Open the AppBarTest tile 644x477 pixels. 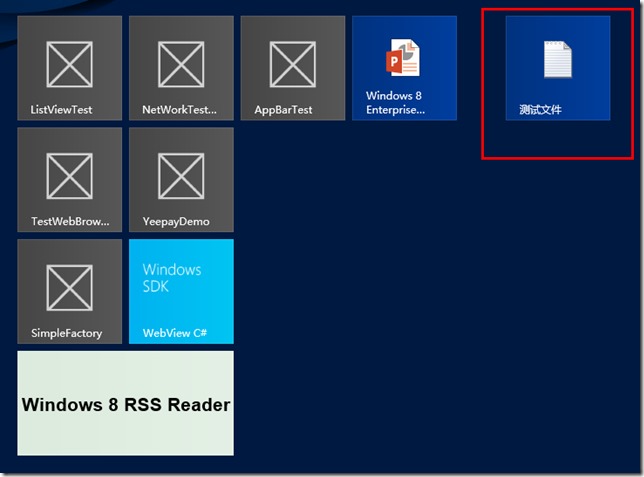click(293, 68)
